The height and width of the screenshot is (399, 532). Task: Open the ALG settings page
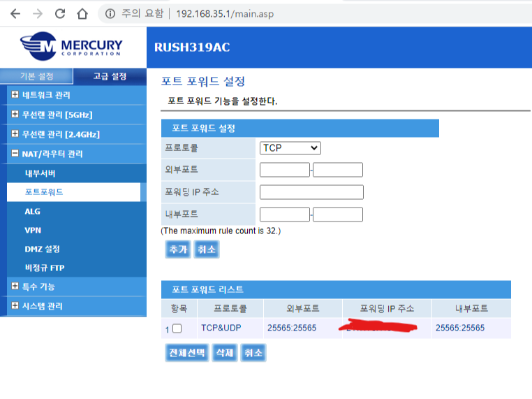tap(33, 212)
